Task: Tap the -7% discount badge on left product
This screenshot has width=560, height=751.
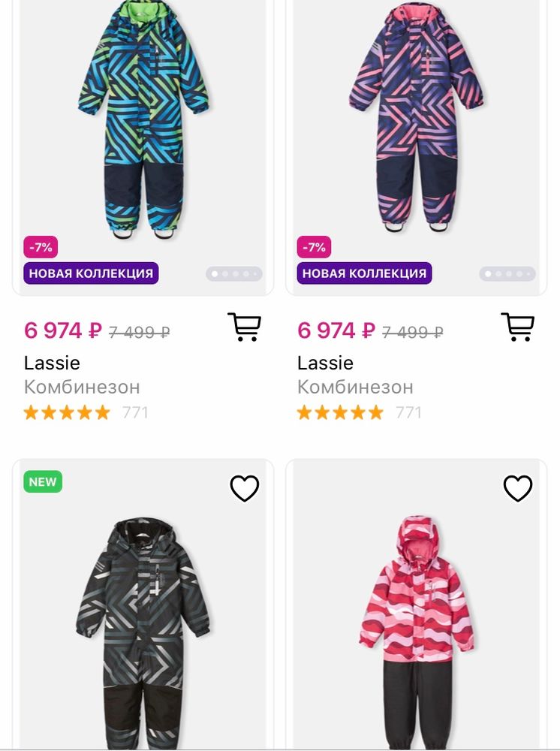Action: coord(41,247)
